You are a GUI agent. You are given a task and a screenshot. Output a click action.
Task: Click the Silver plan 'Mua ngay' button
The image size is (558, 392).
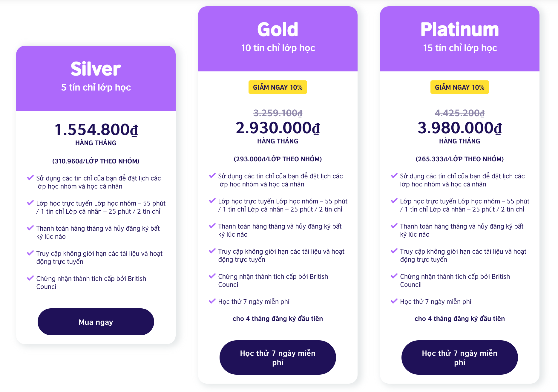pyautogui.click(x=96, y=322)
